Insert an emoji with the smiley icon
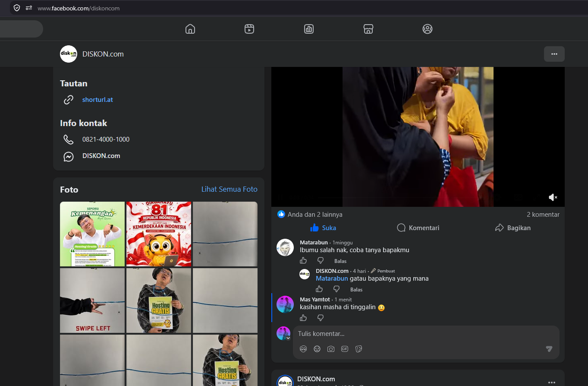Image resolution: width=588 pixels, height=386 pixels. pos(317,349)
